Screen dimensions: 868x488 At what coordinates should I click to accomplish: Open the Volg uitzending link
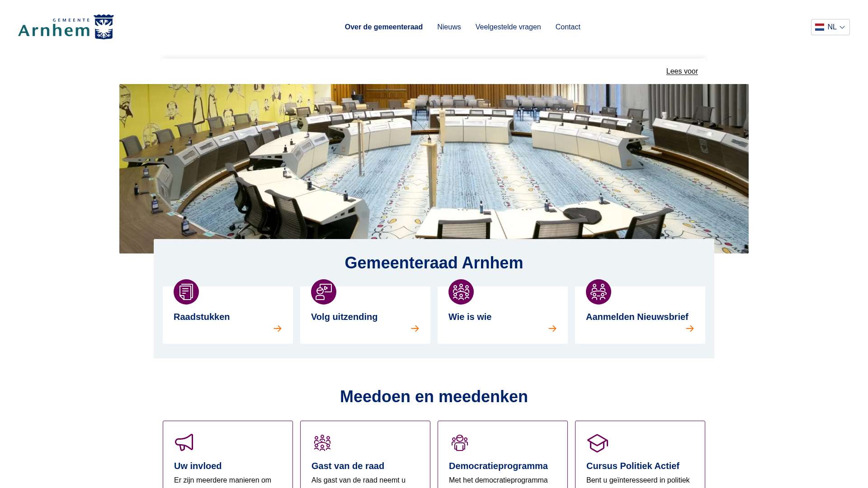[344, 317]
